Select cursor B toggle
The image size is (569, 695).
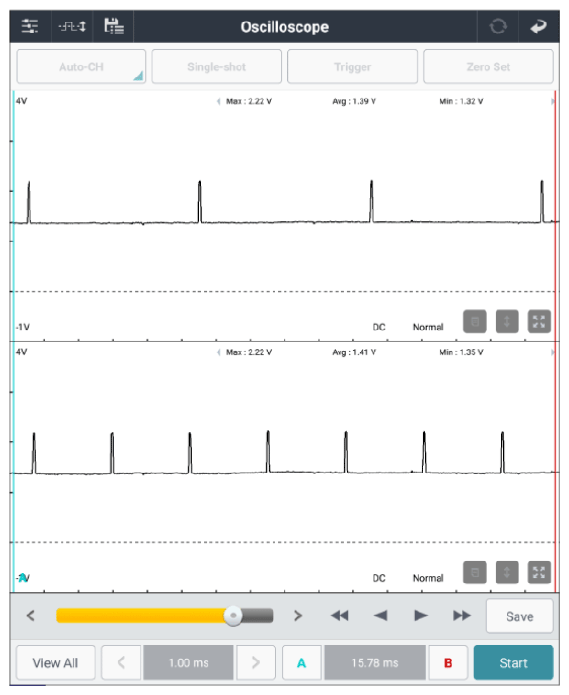448,663
